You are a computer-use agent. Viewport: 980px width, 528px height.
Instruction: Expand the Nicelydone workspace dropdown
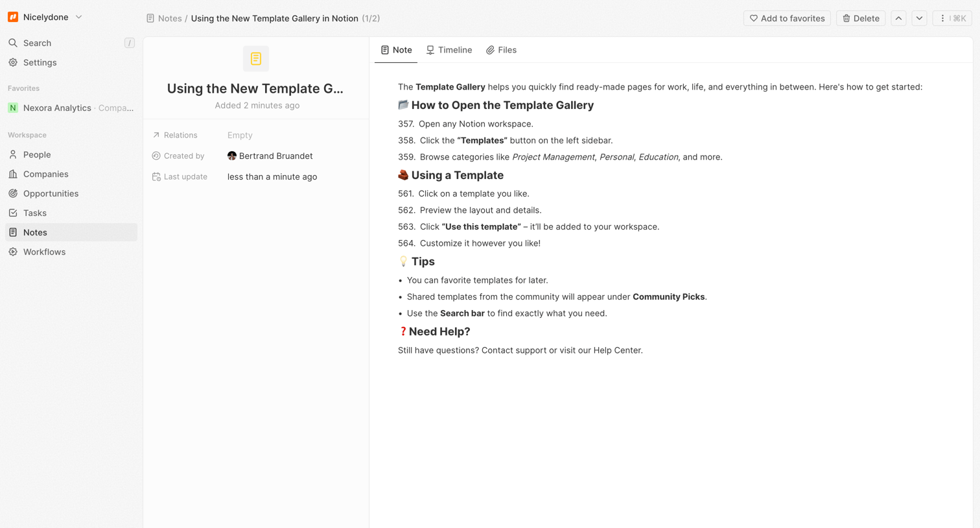point(79,18)
